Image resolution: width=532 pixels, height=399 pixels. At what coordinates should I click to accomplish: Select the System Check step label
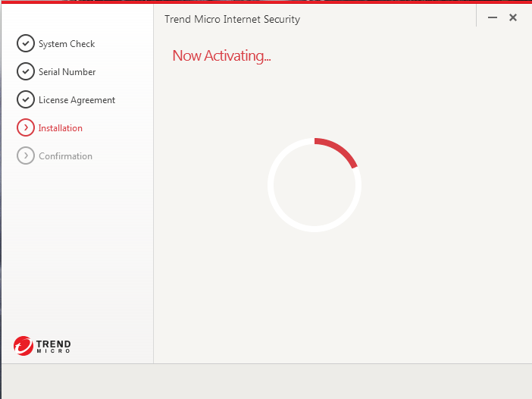click(67, 44)
